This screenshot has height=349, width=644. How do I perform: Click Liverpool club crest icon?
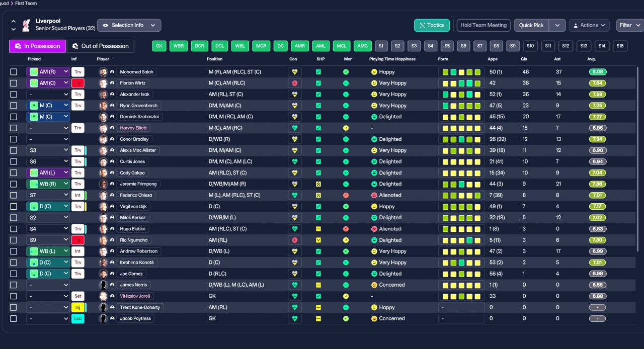click(x=26, y=25)
